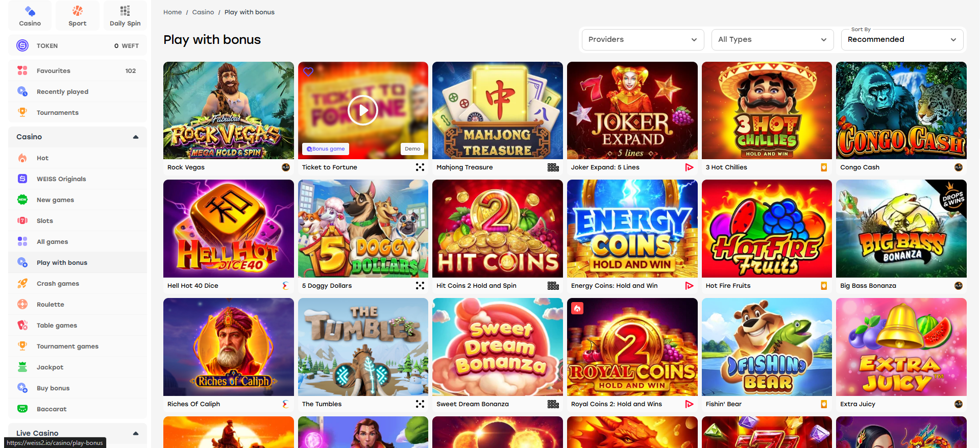Open the Sort By Recommended dropdown
The width and height of the screenshot is (980, 448).
[x=901, y=40]
